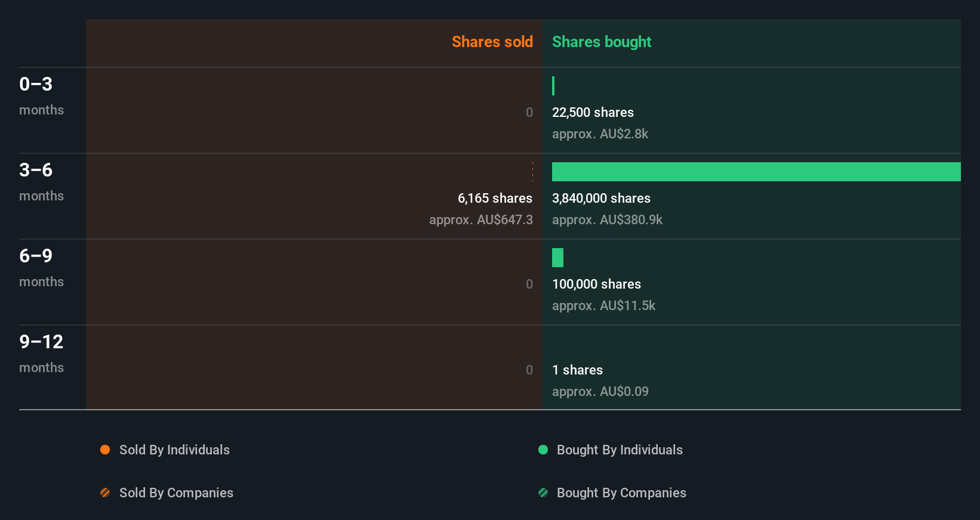
Task: Click the striped Bought By Companies legend icon
Action: click(x=543, y=493)
